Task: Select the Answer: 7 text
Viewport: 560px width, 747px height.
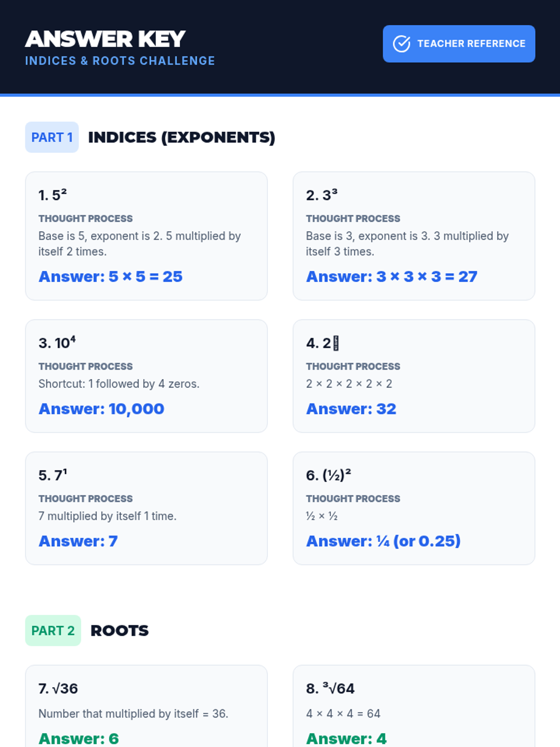Action: pyautogui.click(x=78, y=541)
